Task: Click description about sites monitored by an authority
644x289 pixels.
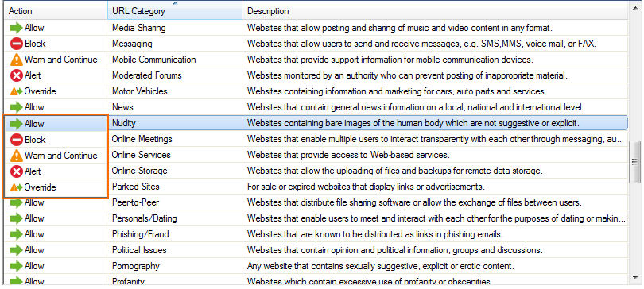Action: [x=407, y=76]
